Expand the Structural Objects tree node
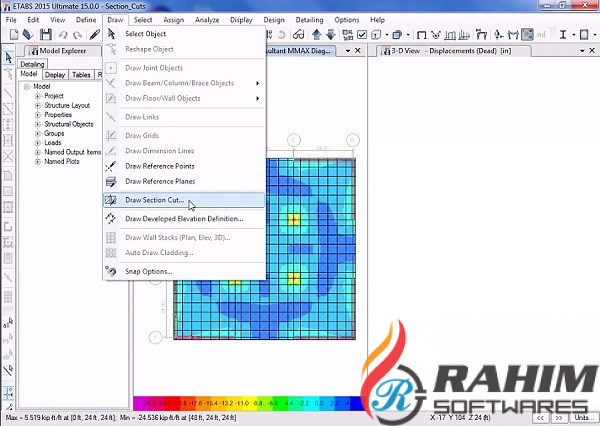This screenshot has height=426, width=600. tap(38, 124)
